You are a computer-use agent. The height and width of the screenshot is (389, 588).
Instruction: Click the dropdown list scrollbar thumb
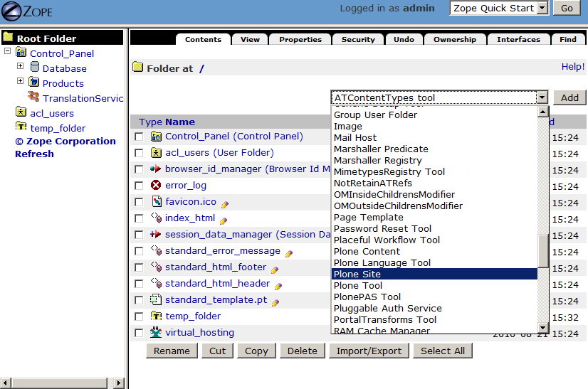coord(542,251)
